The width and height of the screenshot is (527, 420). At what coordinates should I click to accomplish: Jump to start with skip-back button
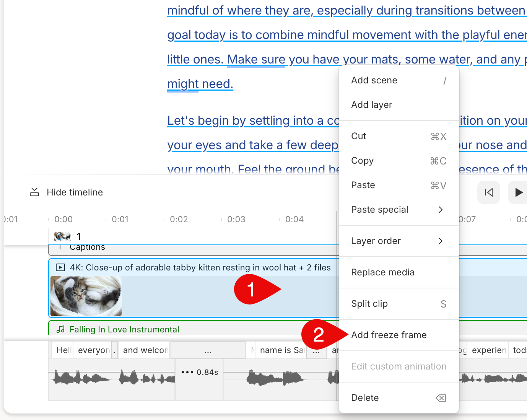pyautogui.click(x=488, y=192)
